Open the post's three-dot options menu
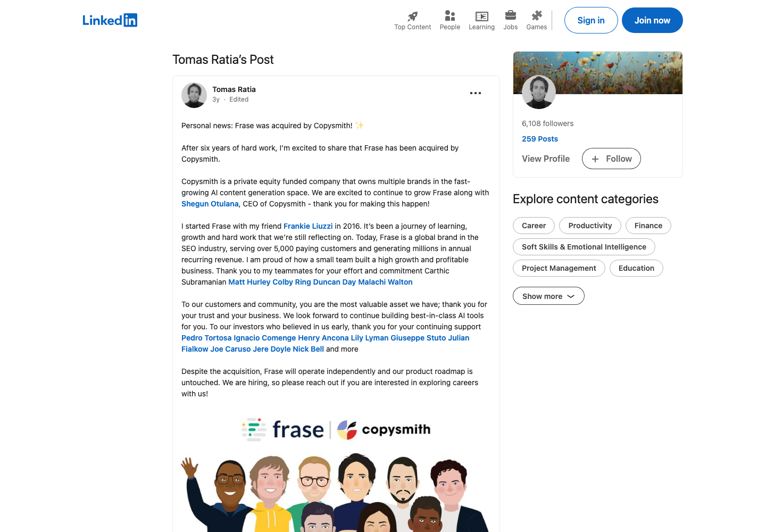 476,93
